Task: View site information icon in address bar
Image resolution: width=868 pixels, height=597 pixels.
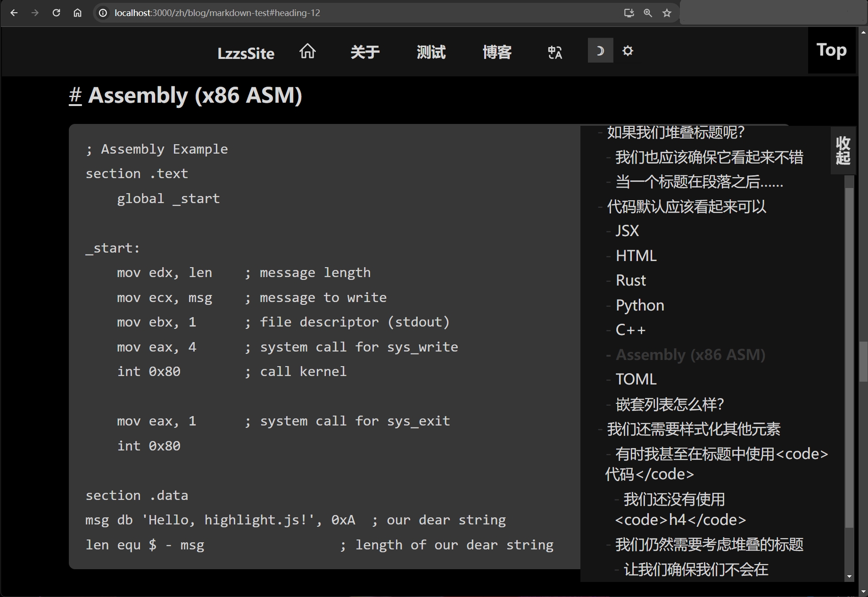Action: pos(103,13)
